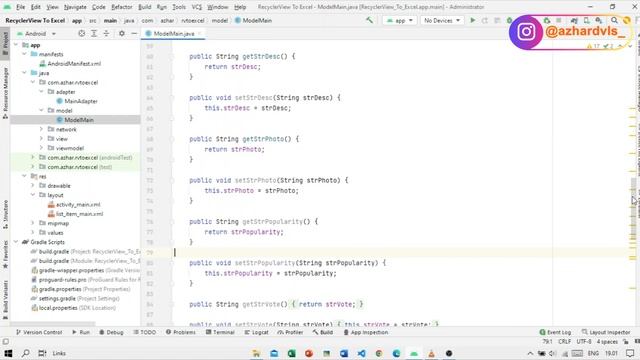Expand folded getStrVote method body

pos(172,304)
